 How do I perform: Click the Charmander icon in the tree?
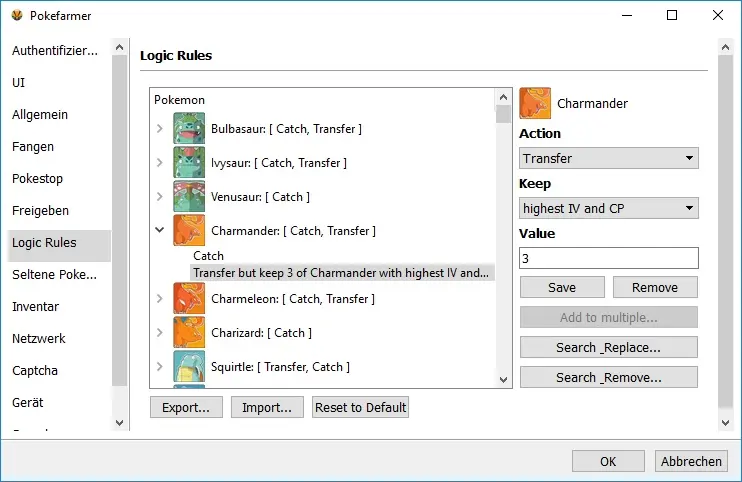click(189, 231)
